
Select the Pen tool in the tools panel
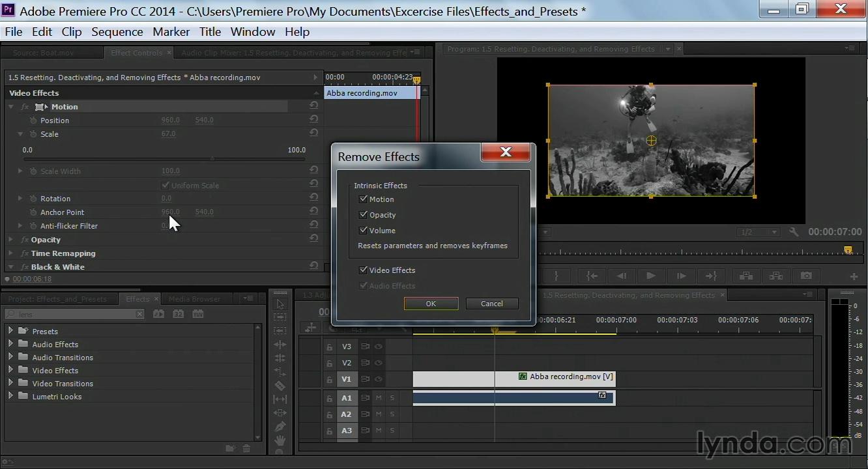[280, 427]
